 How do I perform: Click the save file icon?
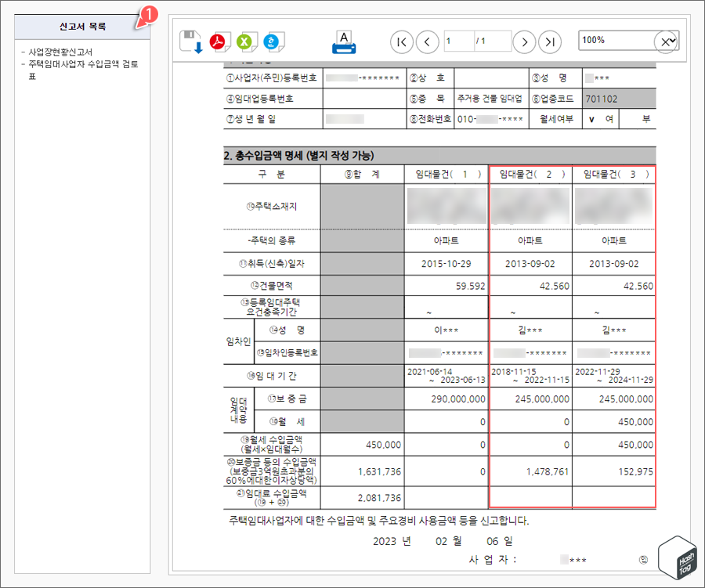coord(191,41)
